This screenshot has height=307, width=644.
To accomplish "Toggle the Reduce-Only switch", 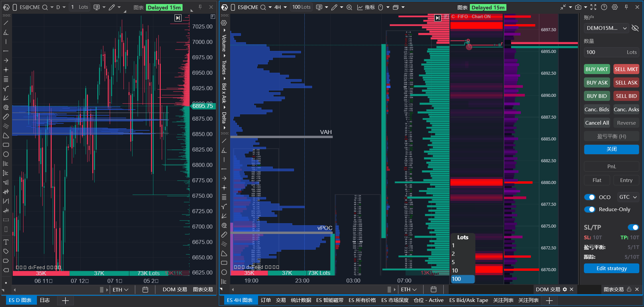I will point(590,209).
